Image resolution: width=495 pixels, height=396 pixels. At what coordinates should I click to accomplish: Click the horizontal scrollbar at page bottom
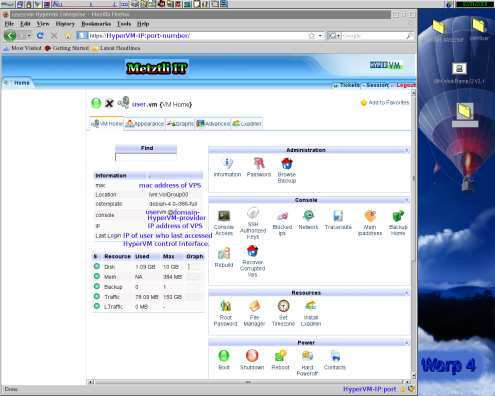point(248,382)
